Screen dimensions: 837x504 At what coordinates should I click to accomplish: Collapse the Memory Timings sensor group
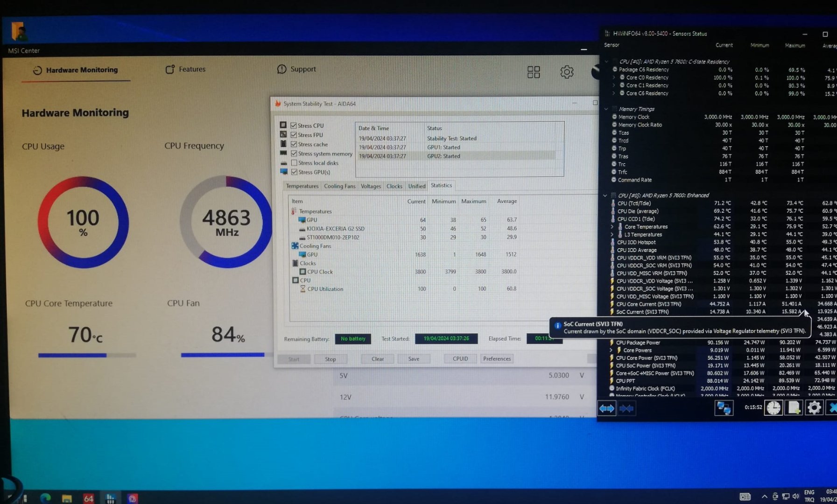tap(606, 109)
